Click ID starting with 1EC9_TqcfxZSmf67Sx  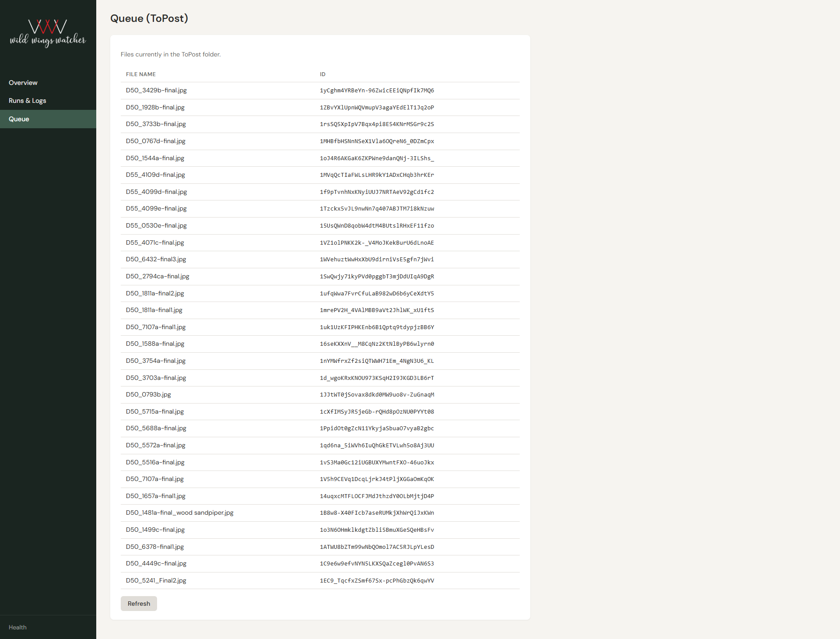377,581
